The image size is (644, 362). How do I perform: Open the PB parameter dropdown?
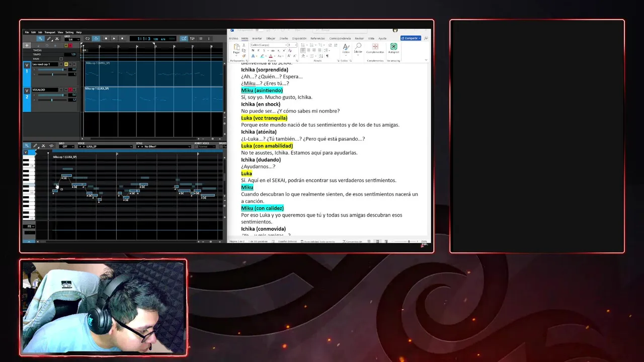29,227
